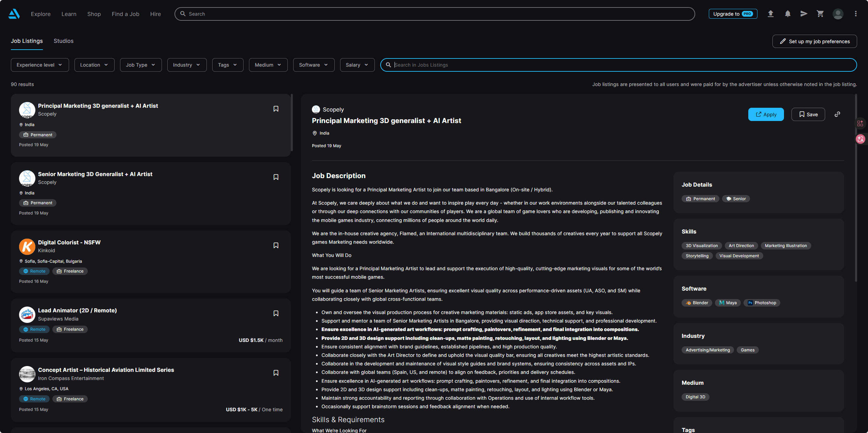
Task: Open messages via paper plane icon
Action: click(804, 14)
